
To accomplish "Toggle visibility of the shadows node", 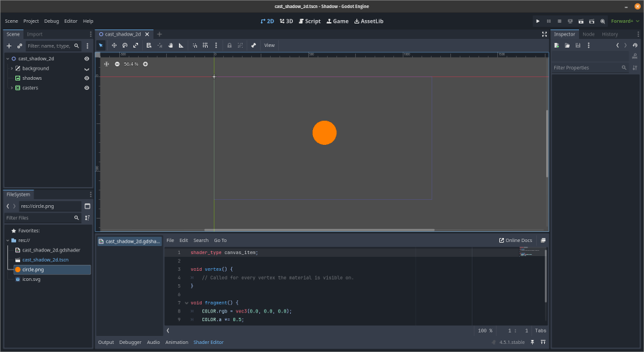I will pos(86,78).
